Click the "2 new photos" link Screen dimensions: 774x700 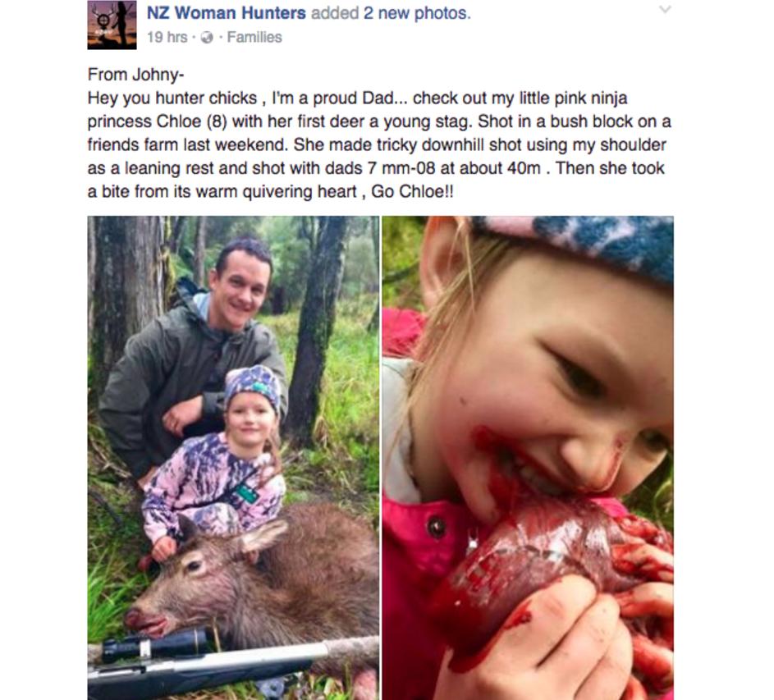[x=417, y=13]
